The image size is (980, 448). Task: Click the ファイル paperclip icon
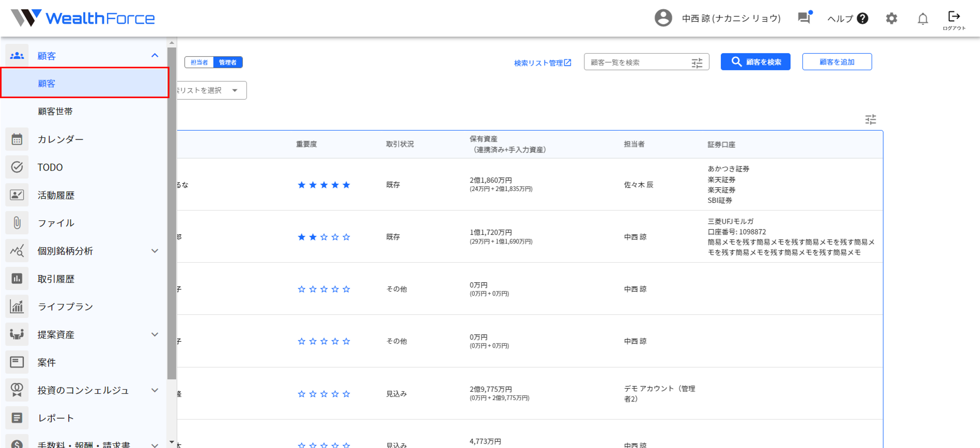click(x=17, y=223)
